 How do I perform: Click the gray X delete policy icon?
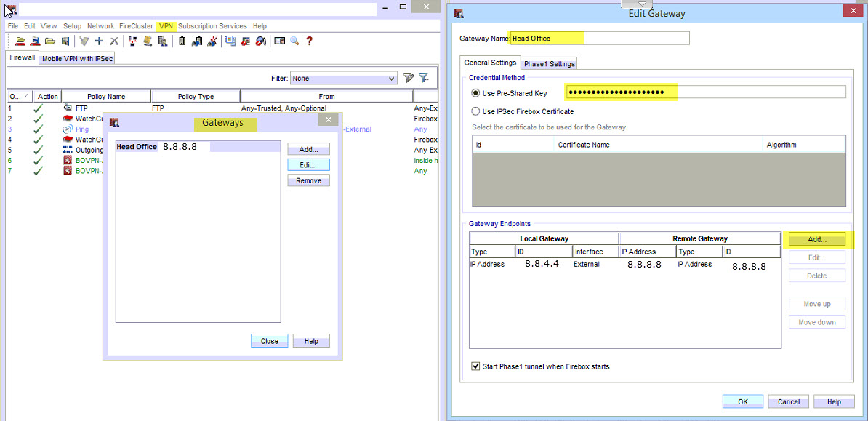pyautogui.click(x=115, y=41)
